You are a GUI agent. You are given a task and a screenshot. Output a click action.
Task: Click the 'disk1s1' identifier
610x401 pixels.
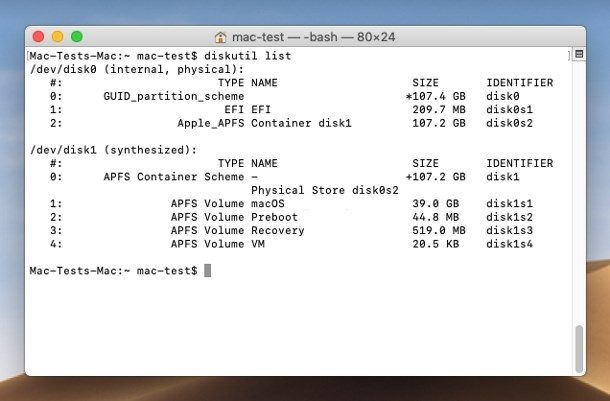pyautogui.click(x=509, y=204)
